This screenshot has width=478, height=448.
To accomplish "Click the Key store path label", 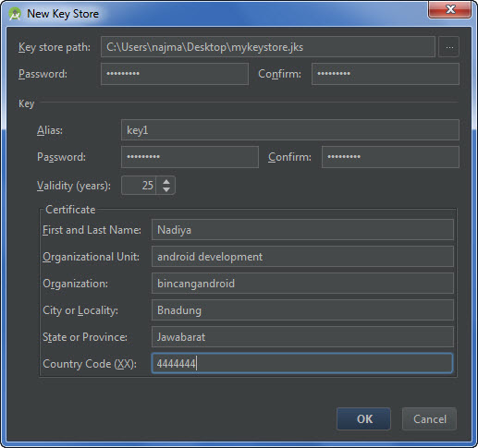I will click(x=55, y=47).
